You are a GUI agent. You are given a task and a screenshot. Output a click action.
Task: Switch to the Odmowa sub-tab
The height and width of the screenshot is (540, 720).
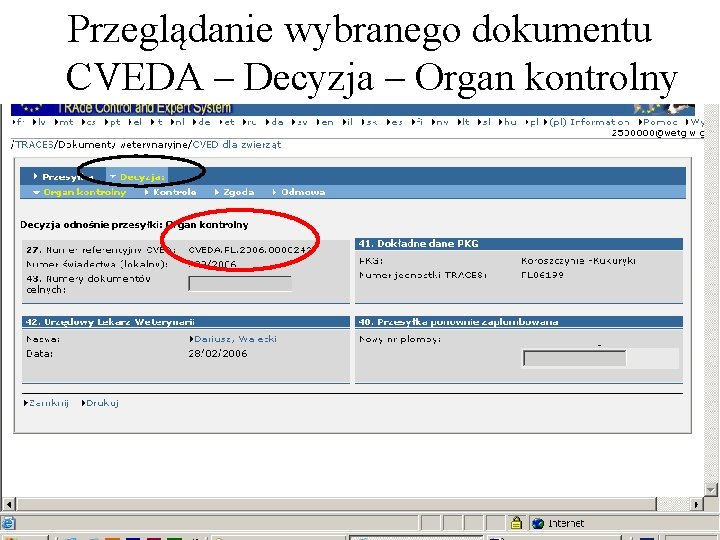299,192
